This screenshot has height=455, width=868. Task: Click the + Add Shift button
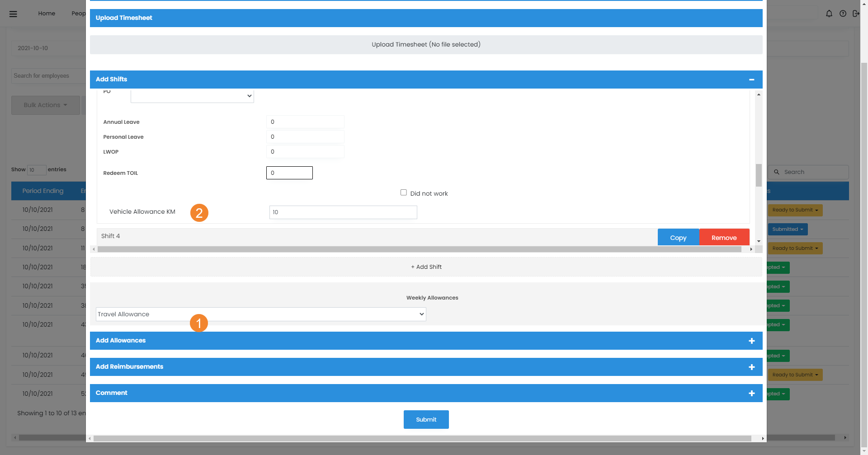426,267
